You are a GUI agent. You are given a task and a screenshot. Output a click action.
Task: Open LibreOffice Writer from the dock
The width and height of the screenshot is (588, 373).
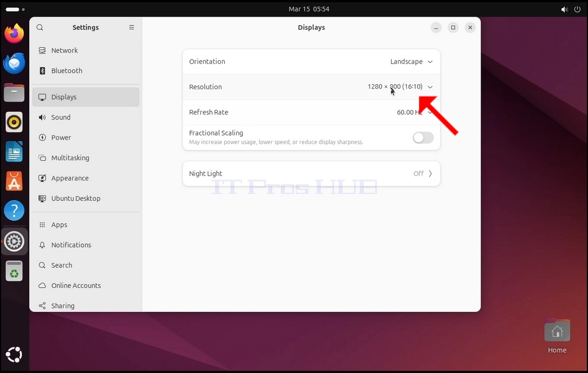pos(14,152)
